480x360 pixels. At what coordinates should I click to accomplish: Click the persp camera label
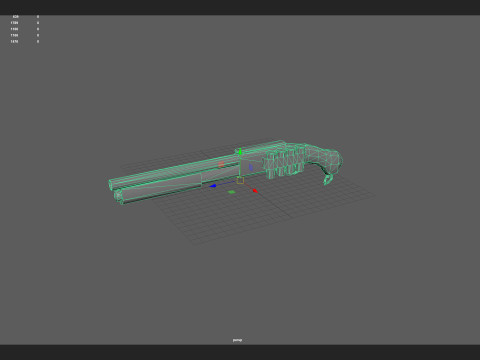[237, 340]
